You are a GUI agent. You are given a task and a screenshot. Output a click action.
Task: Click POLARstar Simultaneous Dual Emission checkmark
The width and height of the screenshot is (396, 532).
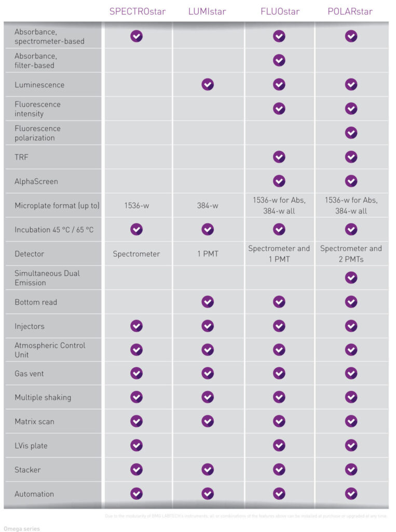[351, 277]
